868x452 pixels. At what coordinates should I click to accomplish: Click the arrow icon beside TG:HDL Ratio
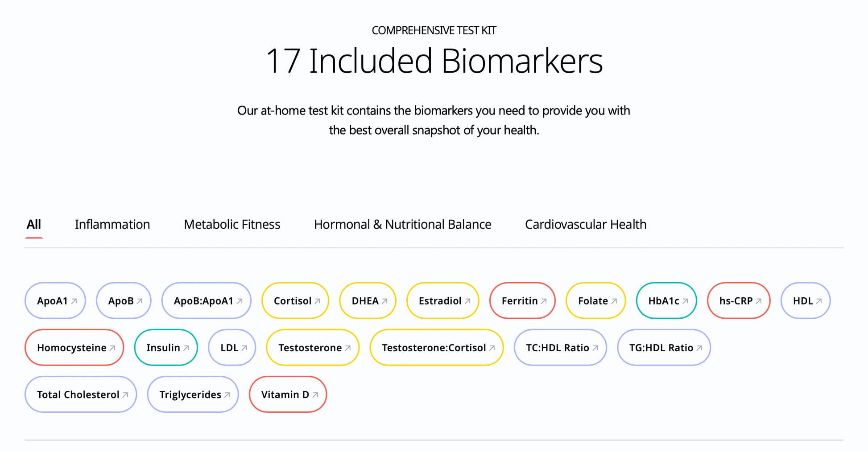coord(699,348)
